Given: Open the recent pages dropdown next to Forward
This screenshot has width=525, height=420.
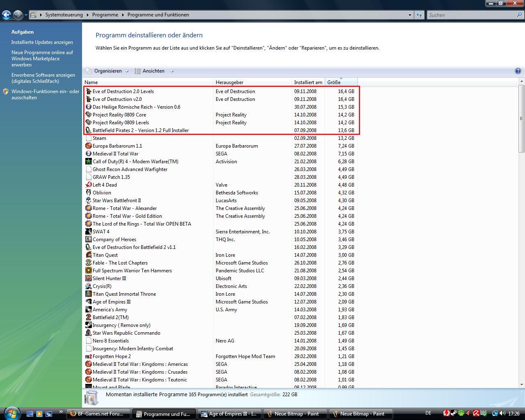Looking at the screenshot, I should pos(26,15).
